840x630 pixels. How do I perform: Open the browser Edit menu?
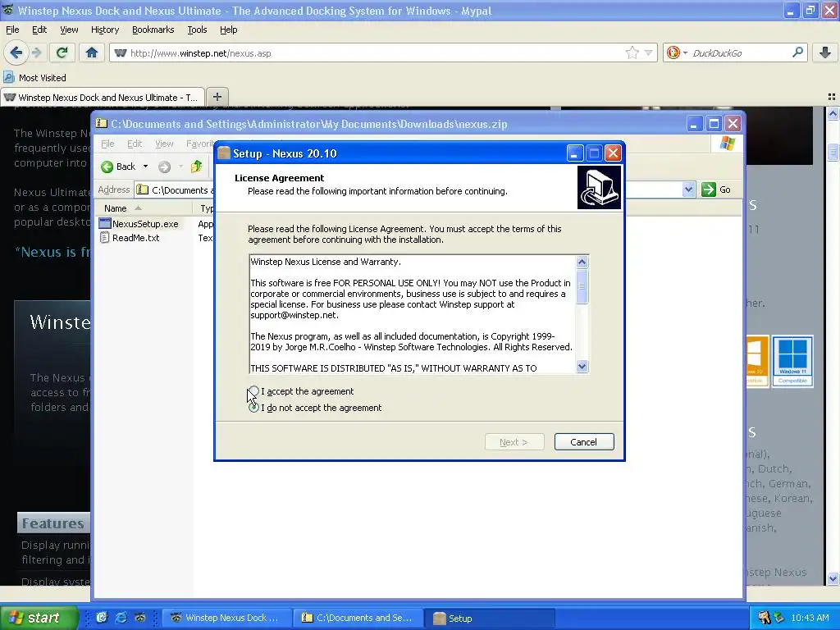pyautogui.click(x=39, y=30)
